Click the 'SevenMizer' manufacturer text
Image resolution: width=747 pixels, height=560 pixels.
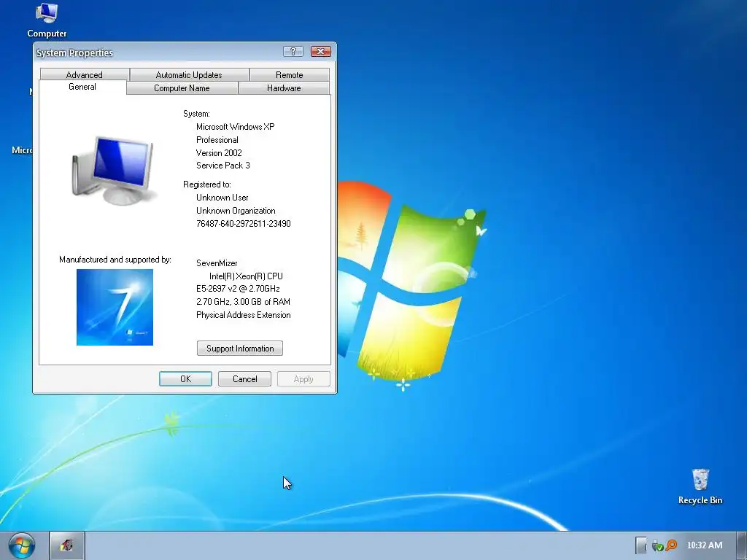(x=217, y=262)
